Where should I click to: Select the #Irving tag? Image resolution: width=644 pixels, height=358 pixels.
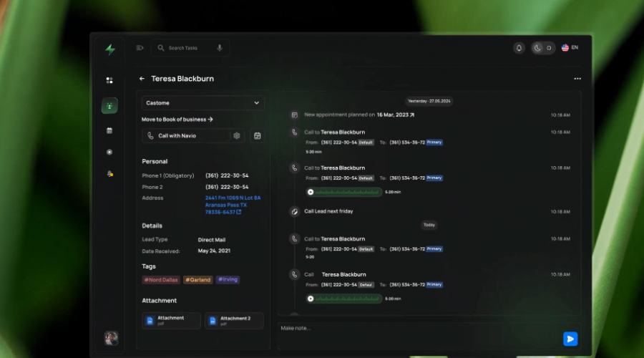coord(228,279)
